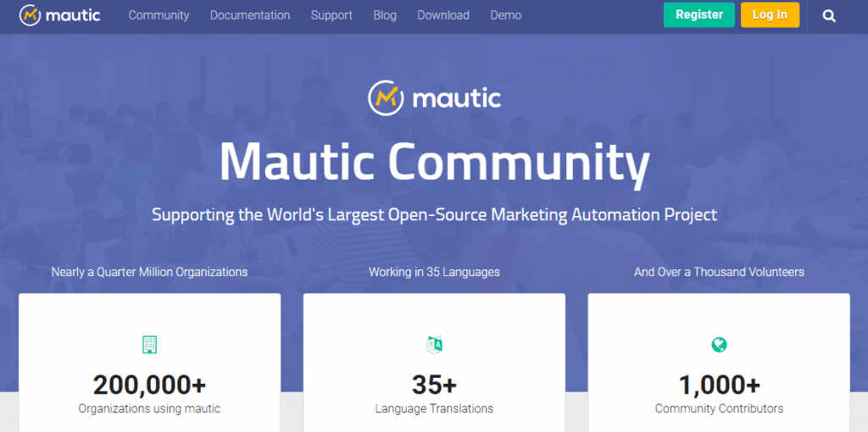The width and height of the screenshot is (868, 432).
Task: Open the Demo nav link
Action: (506, 15)
